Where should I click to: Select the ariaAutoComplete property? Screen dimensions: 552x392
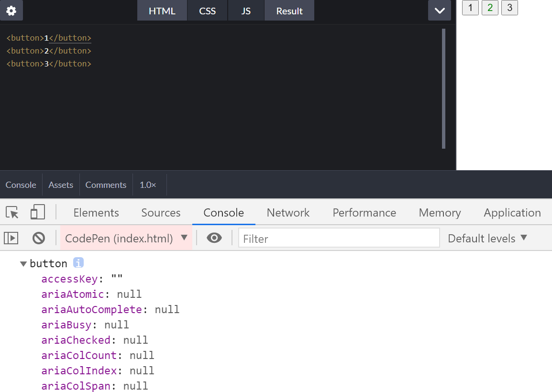91,309
